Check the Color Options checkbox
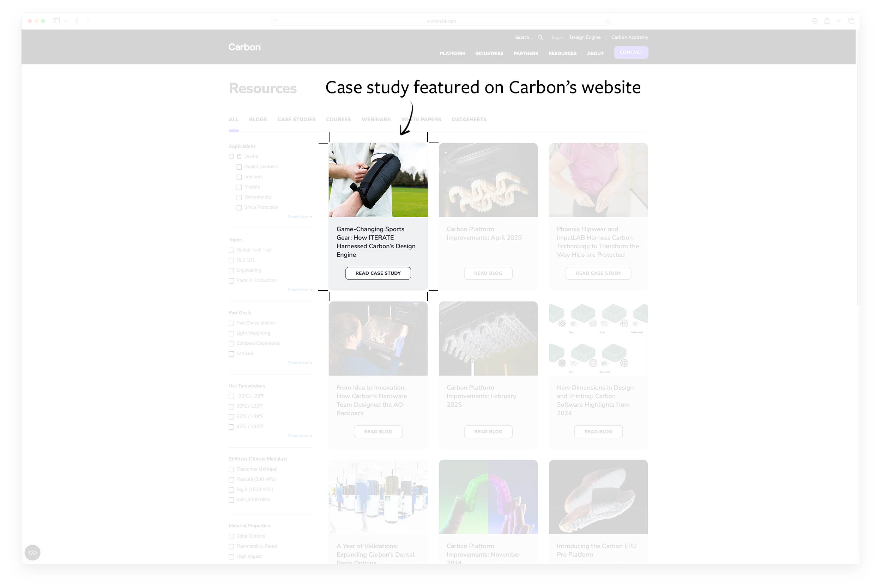Image resolution: width=882 pixels, height=588 pixels. point(231,536)
